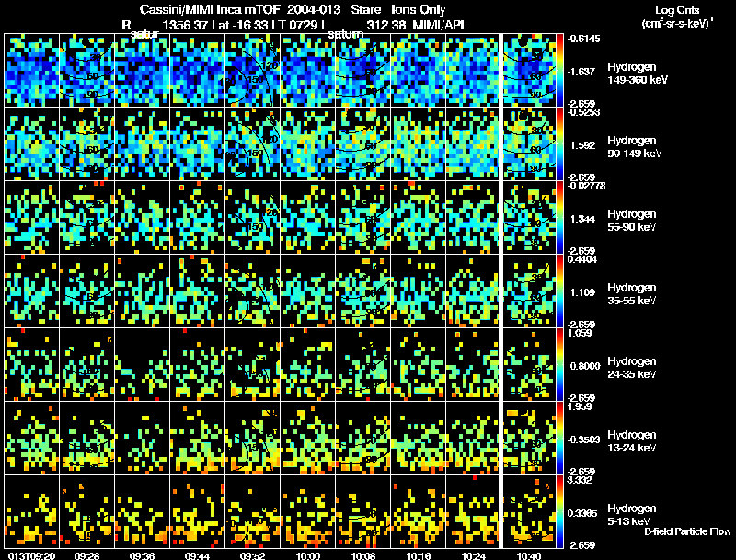Click the MIMI/APL credit text
Viewport: 736px width, 560px height.
click(x=441, y=25)
